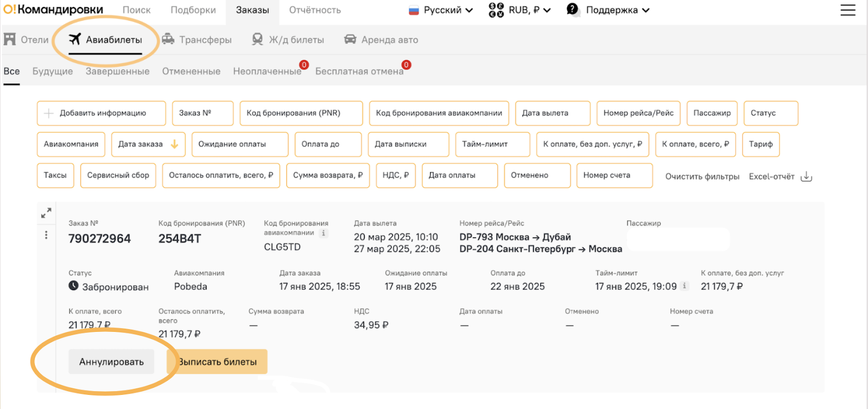Viewport: 868px width, 409px height.
Task: Click the Заказ № filter field
Action: pos(203,113)
